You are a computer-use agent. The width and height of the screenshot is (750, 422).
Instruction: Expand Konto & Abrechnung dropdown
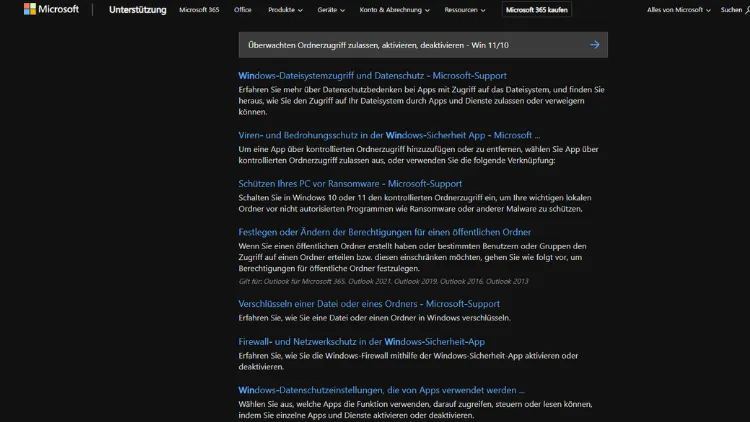[395, 10]
